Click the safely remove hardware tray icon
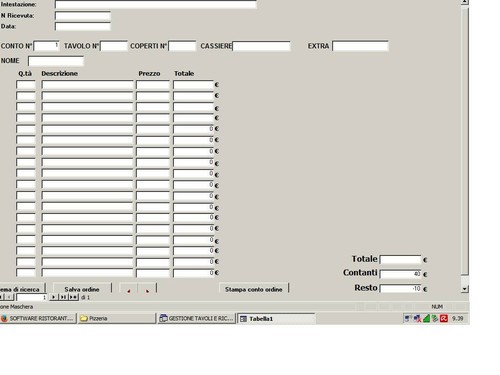 click(435, 319)
